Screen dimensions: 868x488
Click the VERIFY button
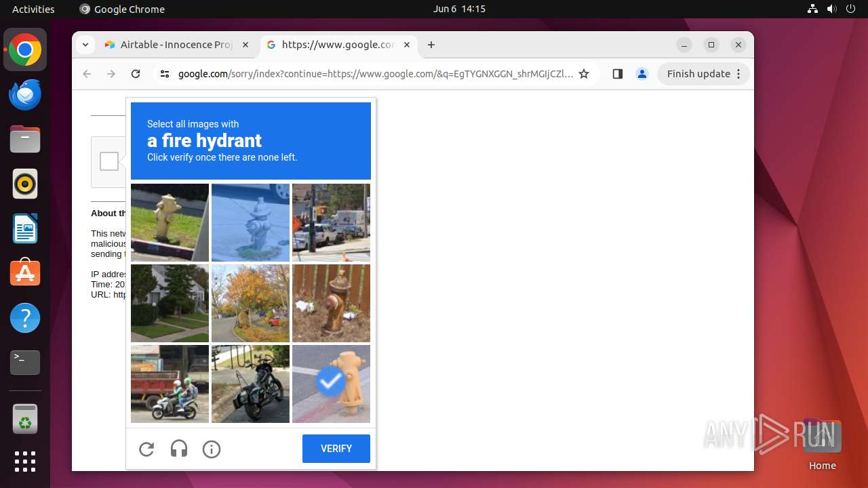(x=336, y=449)
